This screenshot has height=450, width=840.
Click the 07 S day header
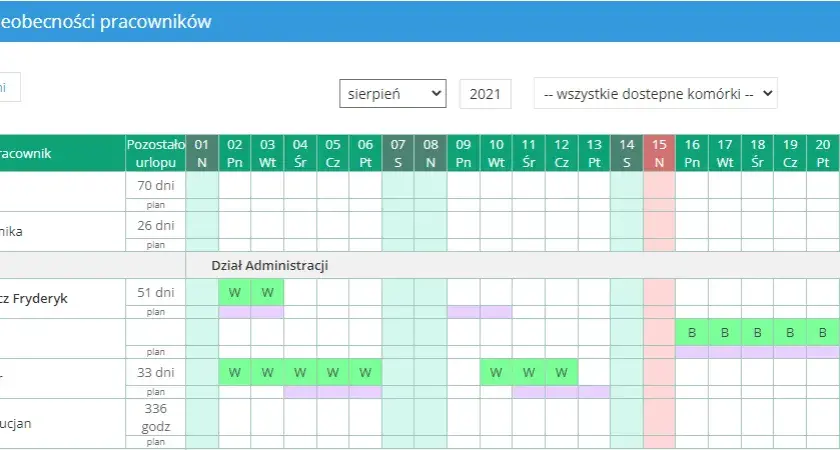point(398,153)
